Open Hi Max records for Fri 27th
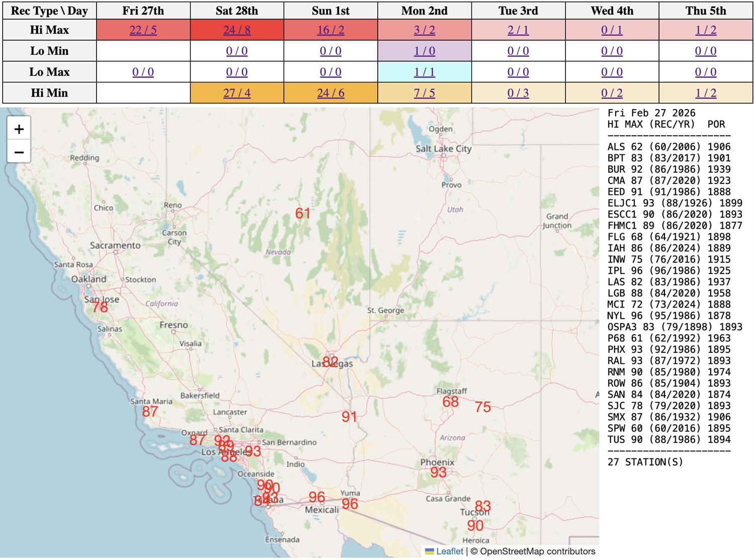This screenshot has width=754, height=560. tap(143, 30)
